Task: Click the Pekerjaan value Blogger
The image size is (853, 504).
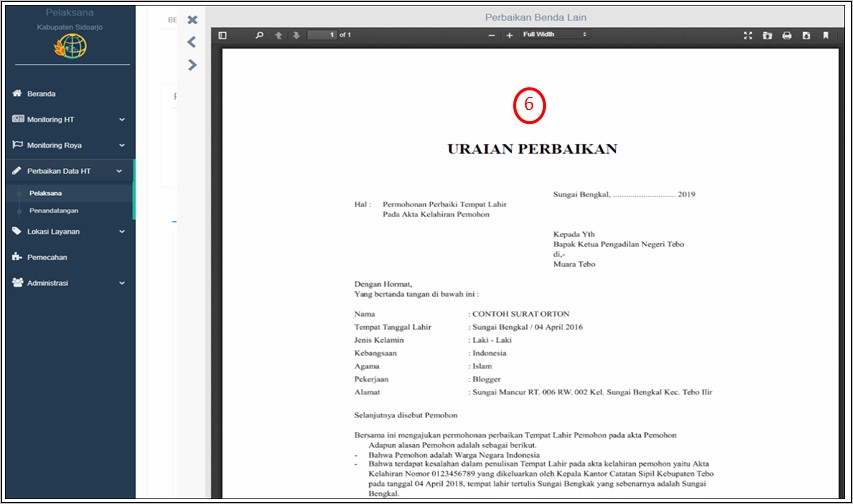Action: coord(486,379)
